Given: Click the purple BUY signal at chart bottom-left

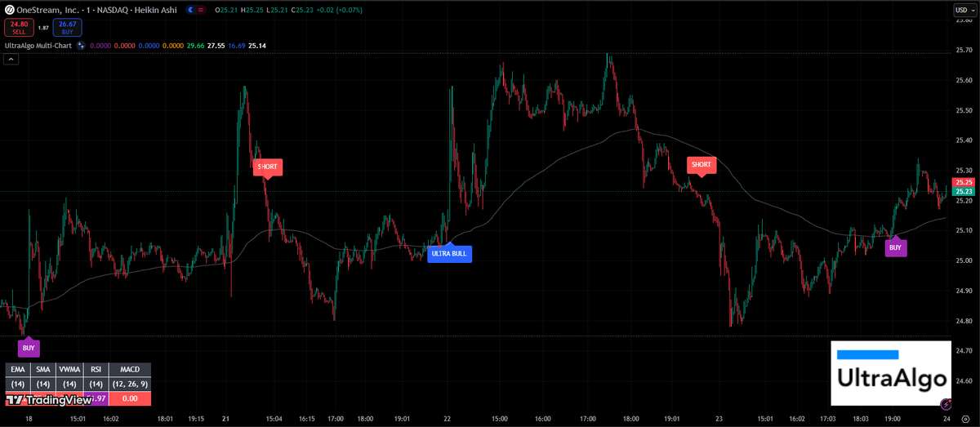Looking at the screenshot, I should point(29,348).
